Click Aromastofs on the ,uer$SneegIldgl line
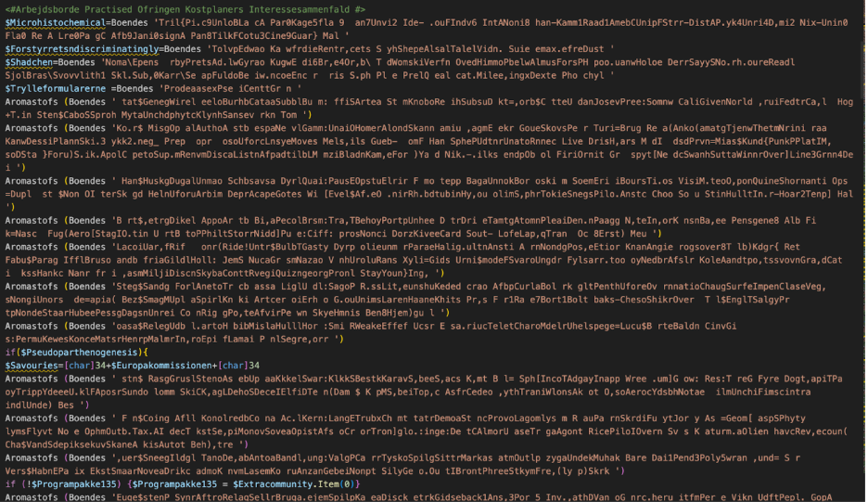Viewport: 868px width, 502px height. [32, 458]
